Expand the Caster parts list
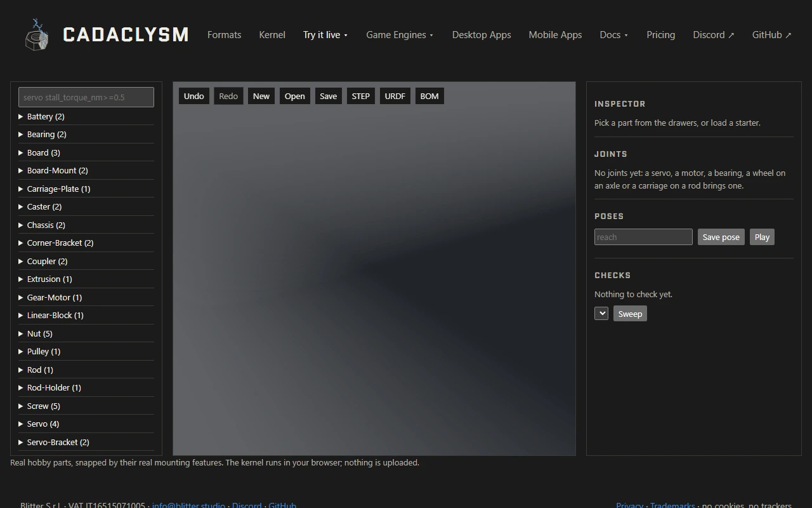812x508 pixels. 86,207
